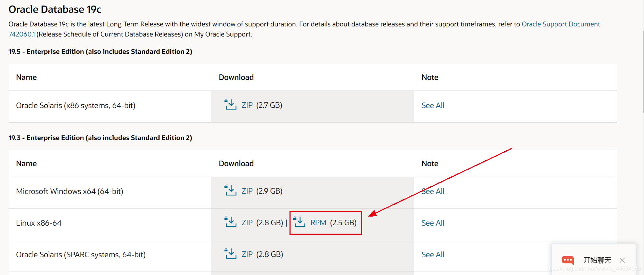Open the 742060.1 document link
The image size is (644, 275).
tap(22, 34)
